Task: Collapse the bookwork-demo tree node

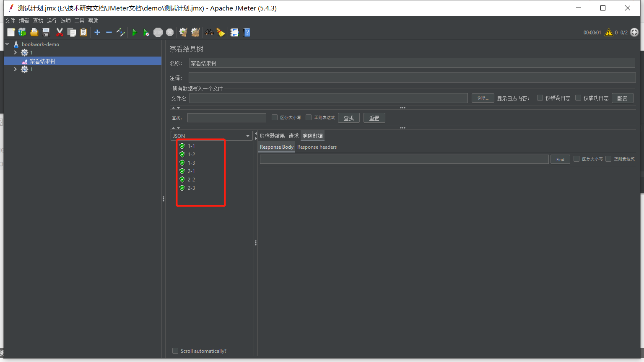Action: [7, 44]
